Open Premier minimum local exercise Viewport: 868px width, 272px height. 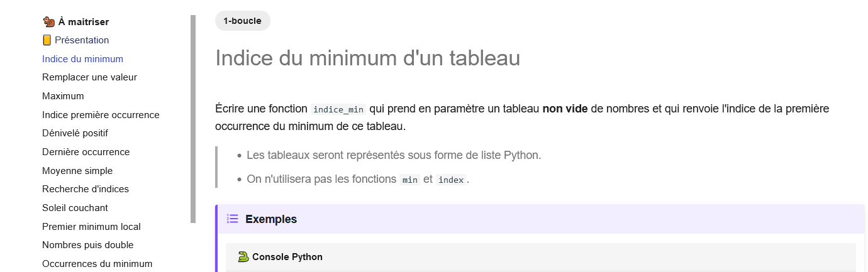coord(91,227)
